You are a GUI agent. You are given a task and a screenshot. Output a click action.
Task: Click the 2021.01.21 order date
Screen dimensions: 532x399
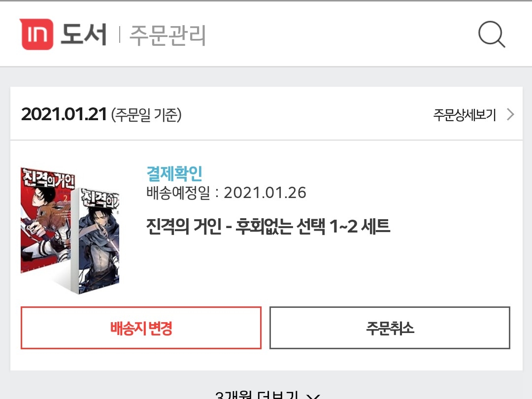pos(64,114)
